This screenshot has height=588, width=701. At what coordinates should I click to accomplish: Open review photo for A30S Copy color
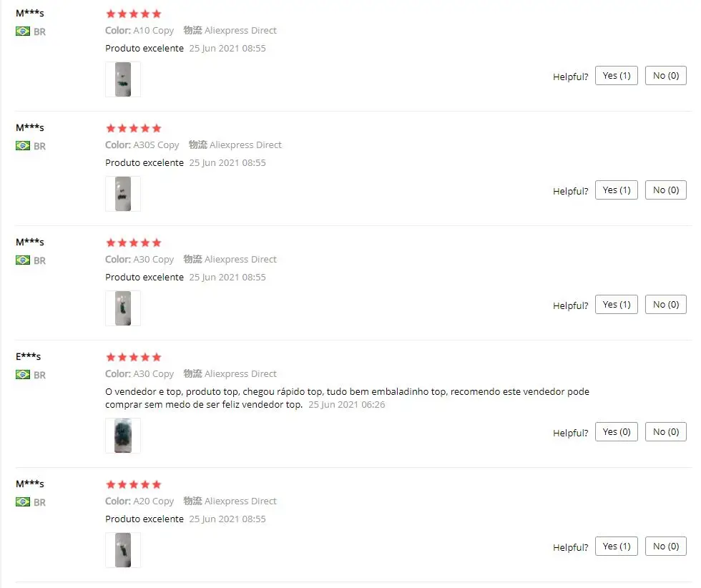coord(123,194)
